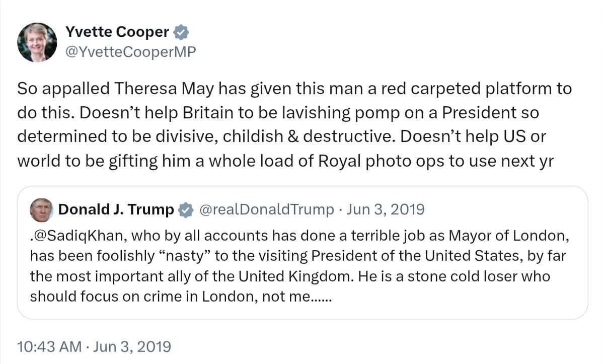Click the verified badge beside Donald J. Trump

click(x=187, y=210)
